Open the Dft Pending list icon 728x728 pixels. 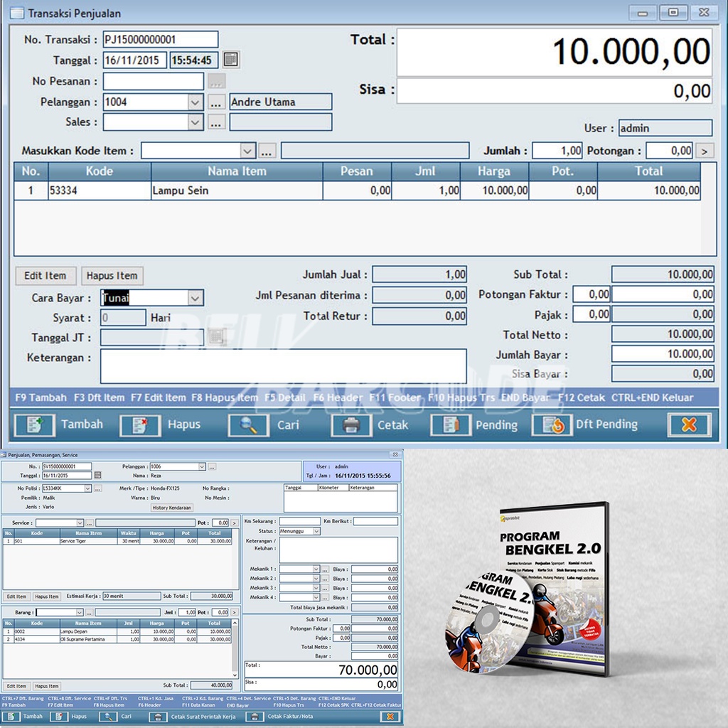click(x=552, y=425)
